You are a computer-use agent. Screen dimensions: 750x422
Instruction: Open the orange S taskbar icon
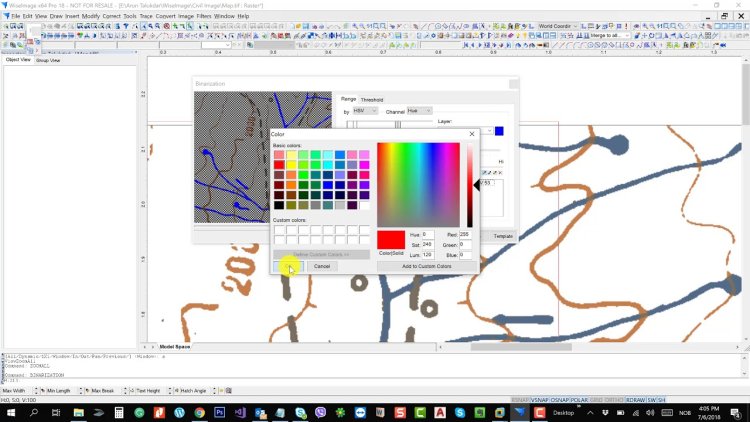pyautogui.click(x=400, y=412)
